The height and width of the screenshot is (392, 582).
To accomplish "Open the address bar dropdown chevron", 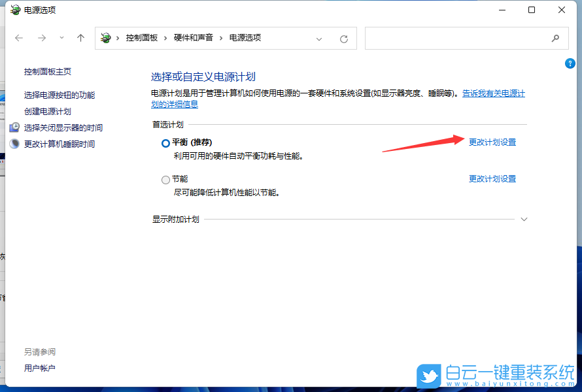I will pos(319,39).
